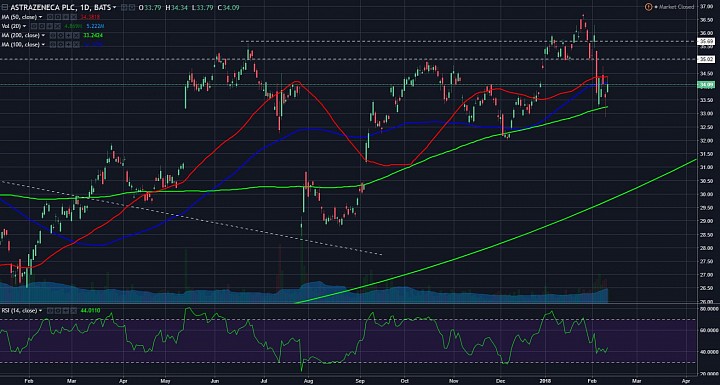Open the Vol (20) dropdown arrow
The image size is (720, 385).
(24, 26)
